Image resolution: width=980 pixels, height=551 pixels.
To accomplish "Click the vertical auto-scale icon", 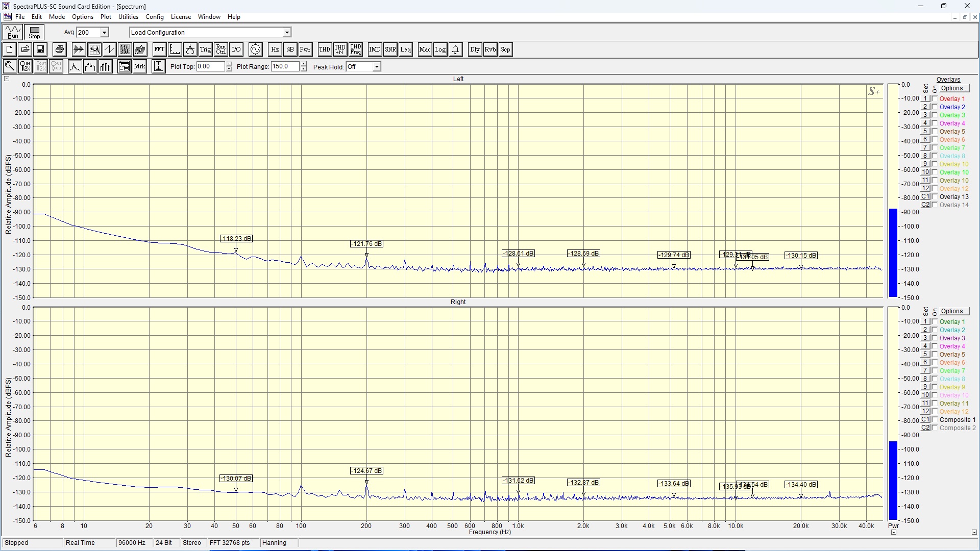I will [159, 66].
